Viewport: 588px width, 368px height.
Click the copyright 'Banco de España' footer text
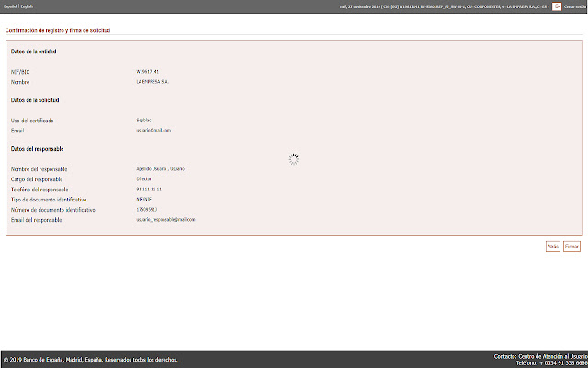(90, 360)
